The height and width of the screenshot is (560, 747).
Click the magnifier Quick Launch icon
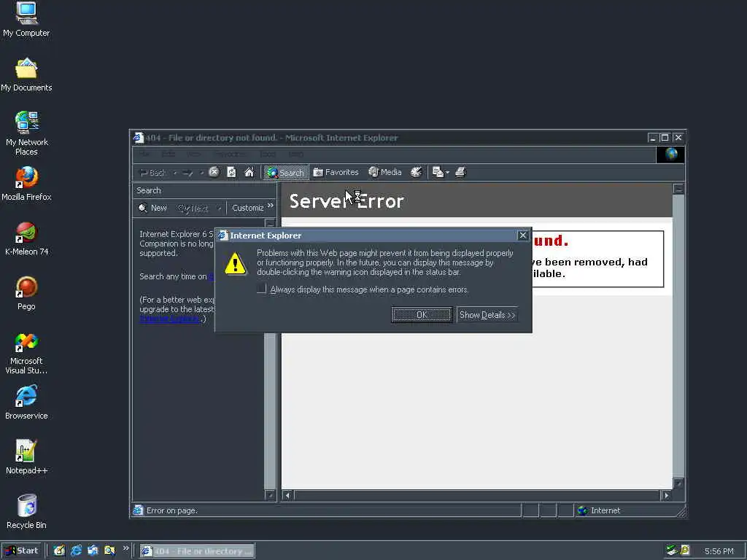(109, 551)
